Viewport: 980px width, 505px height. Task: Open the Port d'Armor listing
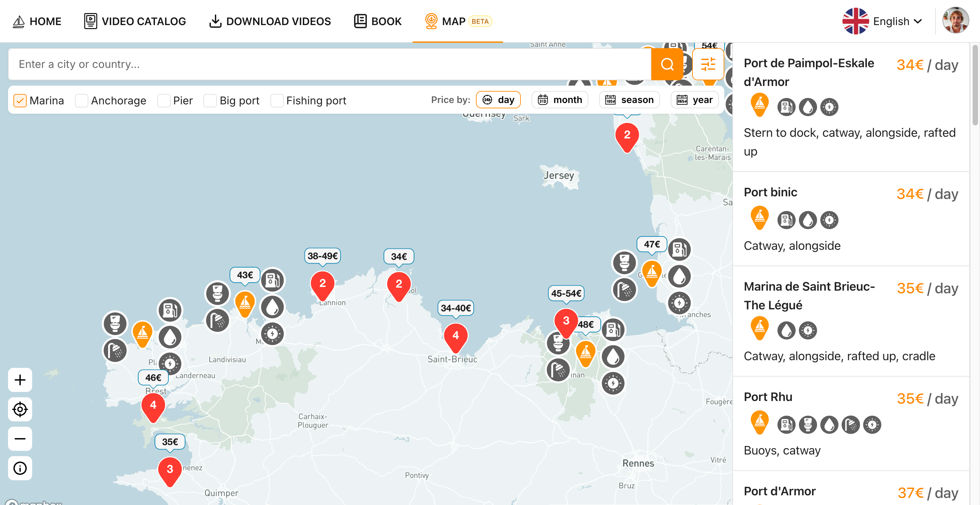(851, 489)
